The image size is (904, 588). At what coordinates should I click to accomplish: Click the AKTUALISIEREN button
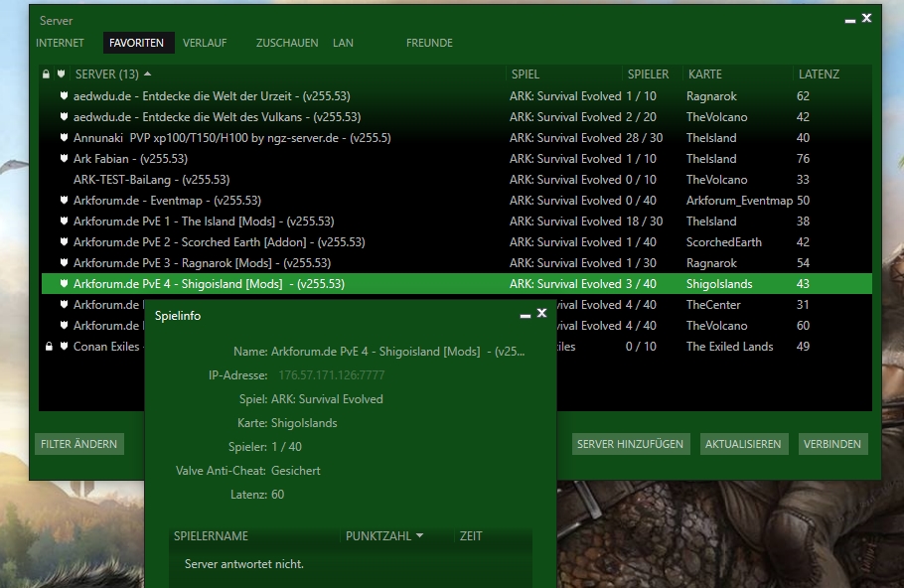pyautogui.click(x=743, y=444)
